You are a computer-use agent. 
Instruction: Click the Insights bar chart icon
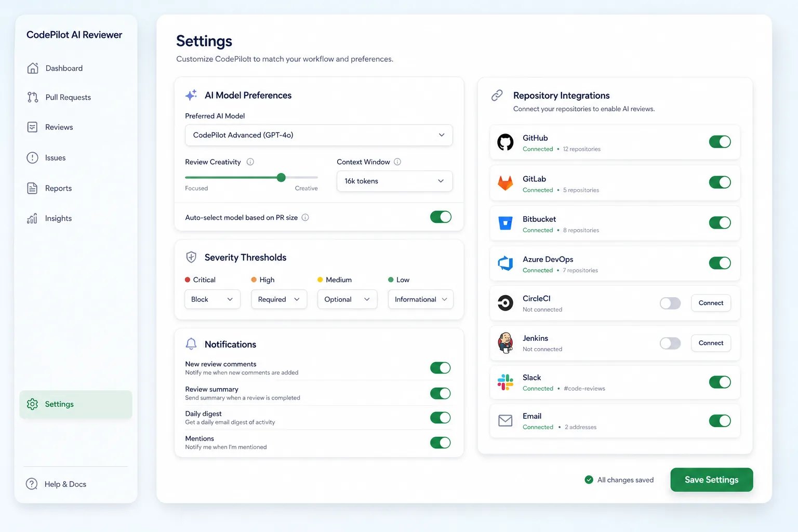(x=32, y=218)
